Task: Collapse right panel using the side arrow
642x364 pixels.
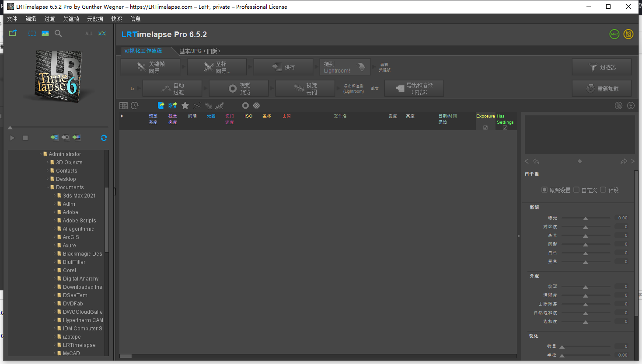Action: tap(519, 236)
